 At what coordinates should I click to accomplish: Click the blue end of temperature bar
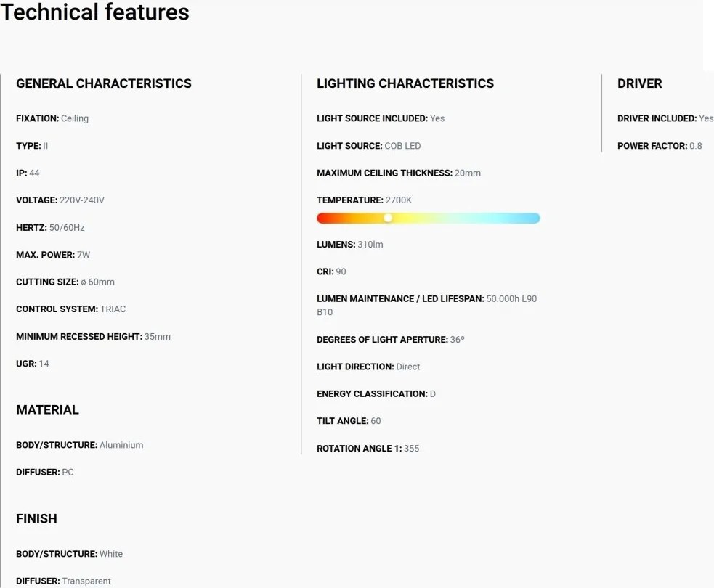[x=534, y=218]
